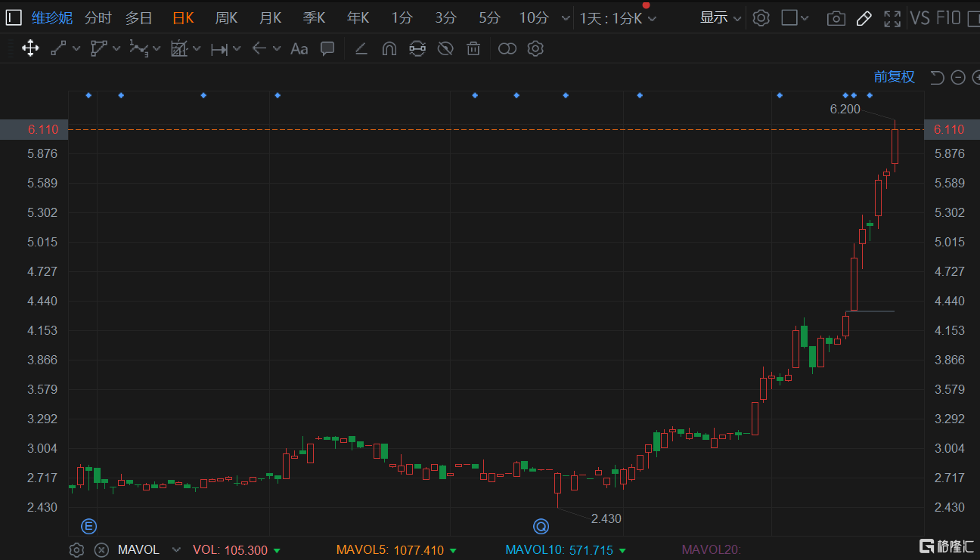The image size is (980, 560).
Task: Open drawing toolbar settings gear
Action: coord(535,49)
